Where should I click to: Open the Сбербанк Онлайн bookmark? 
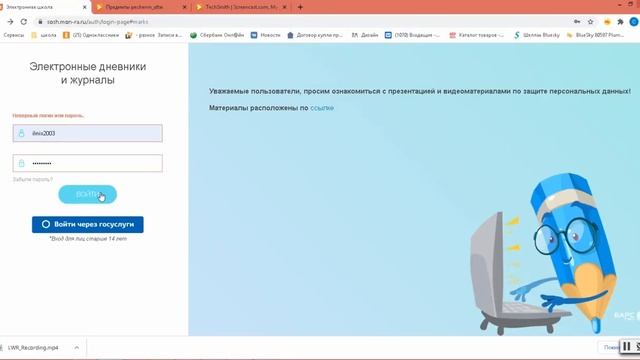[217, 35]
